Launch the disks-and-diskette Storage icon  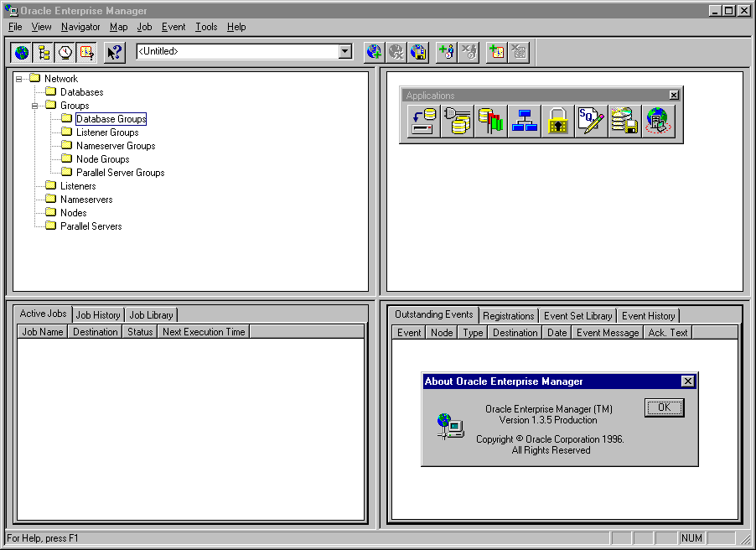(625, 121)
